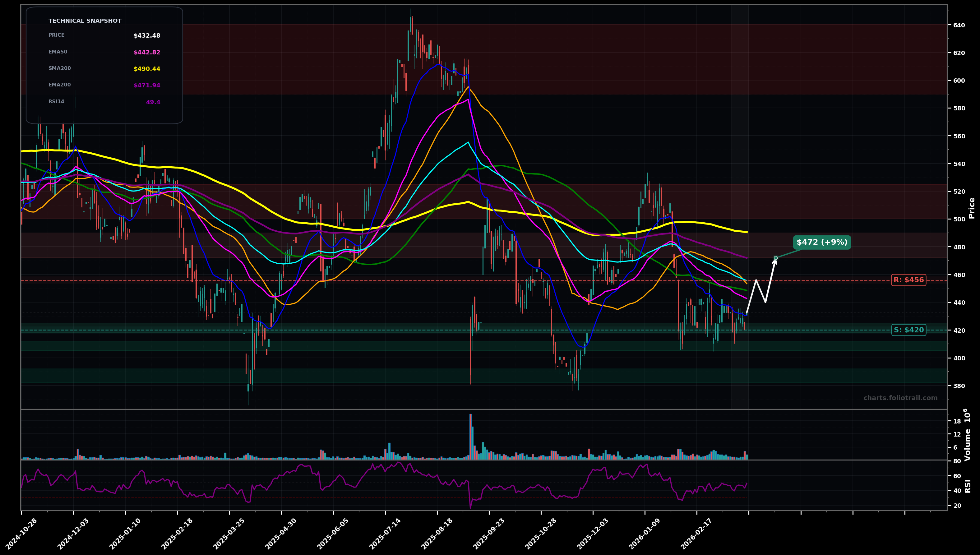The image size is (980, 555).
Task: Select the RSI14 reading 49.4
Action: (x=154, y=101)
